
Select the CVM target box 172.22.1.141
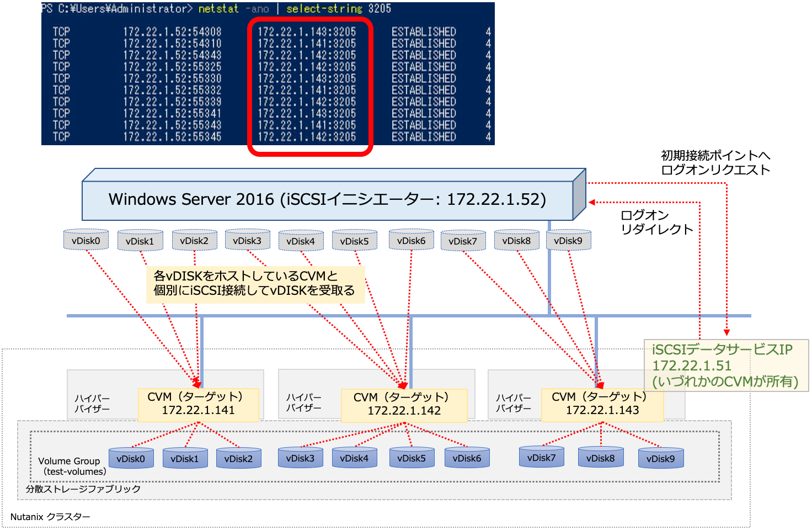pyautogui.click(x=199, y=405)
